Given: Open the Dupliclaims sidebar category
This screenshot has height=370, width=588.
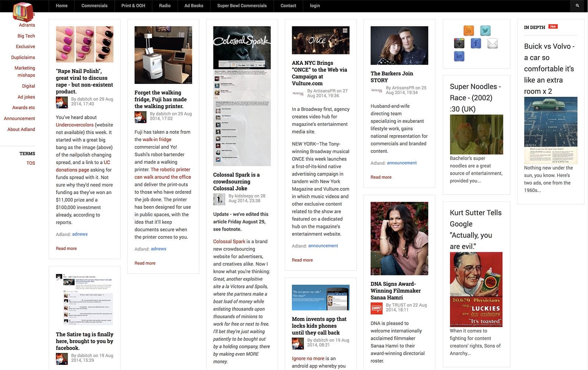Looking at the screenshot, I should coord(23,57).
